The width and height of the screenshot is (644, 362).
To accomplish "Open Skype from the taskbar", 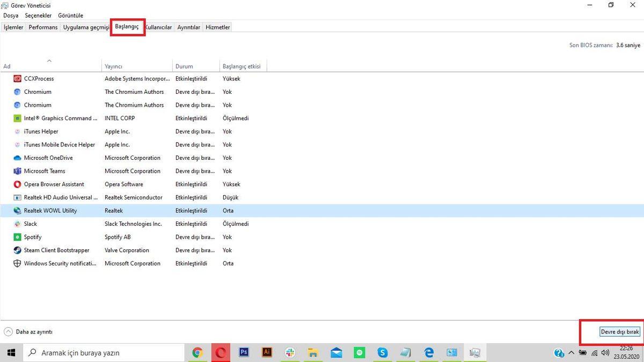I will (x=382, y=352).
